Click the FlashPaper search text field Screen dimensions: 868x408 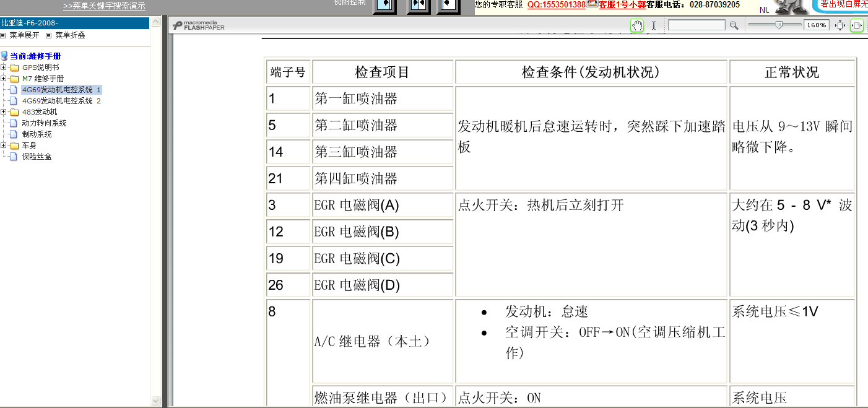(697, 25)
